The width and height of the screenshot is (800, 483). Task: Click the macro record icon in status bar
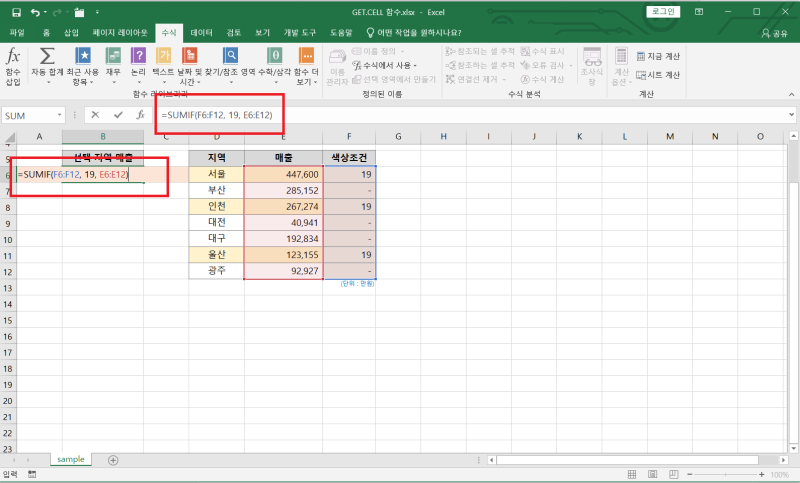click(32, 474)
